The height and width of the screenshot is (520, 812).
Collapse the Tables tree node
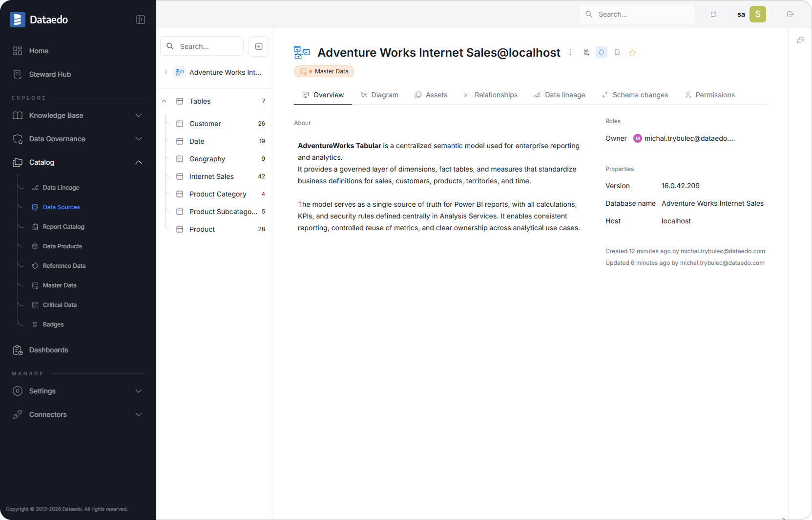click(x=164, y=101)
